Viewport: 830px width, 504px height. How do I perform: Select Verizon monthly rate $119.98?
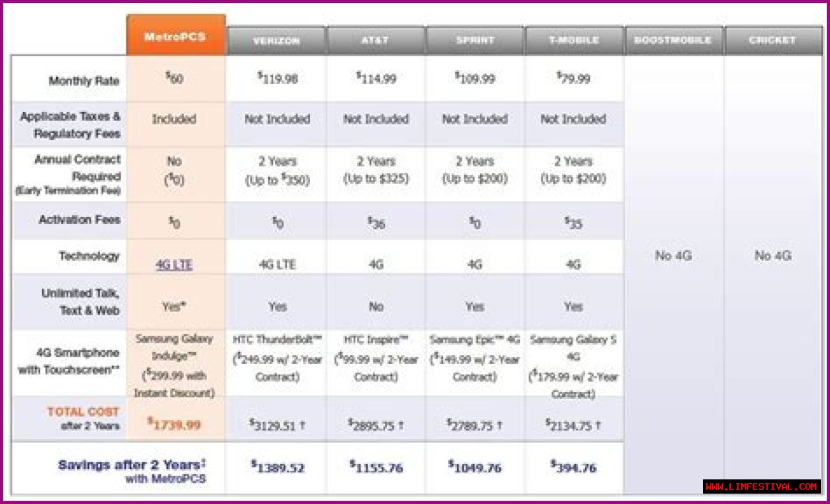278,79
